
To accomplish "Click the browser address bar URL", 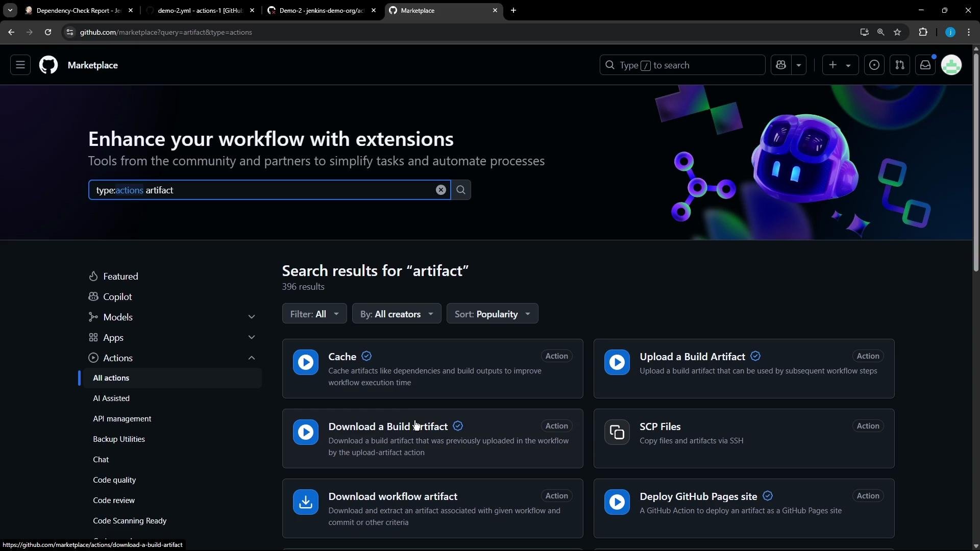I will point(166,32).
